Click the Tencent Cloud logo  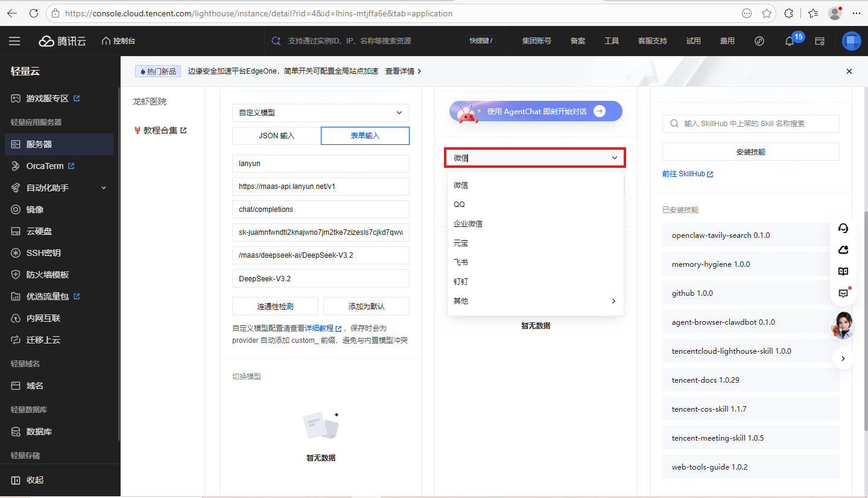[63, 41]
